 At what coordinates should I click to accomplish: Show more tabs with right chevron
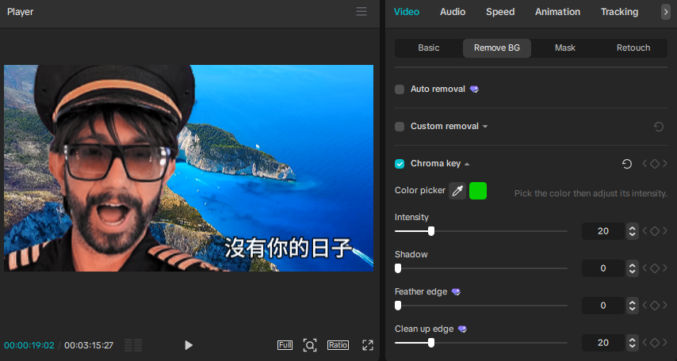(x=666, y=12)
